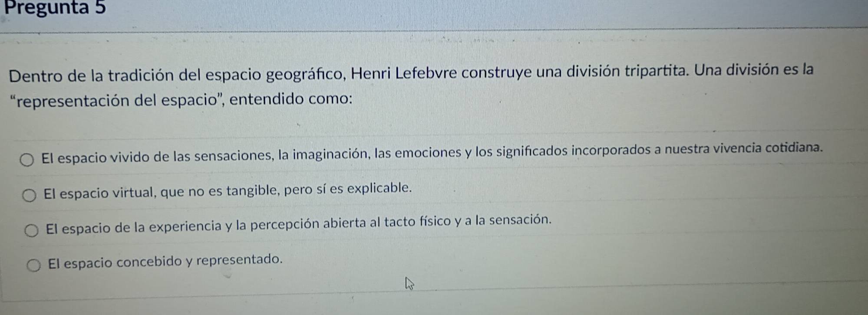Click 'pero sí es explicable' in second answer
The image size is (868, 315).
click(x=348, y=189)
